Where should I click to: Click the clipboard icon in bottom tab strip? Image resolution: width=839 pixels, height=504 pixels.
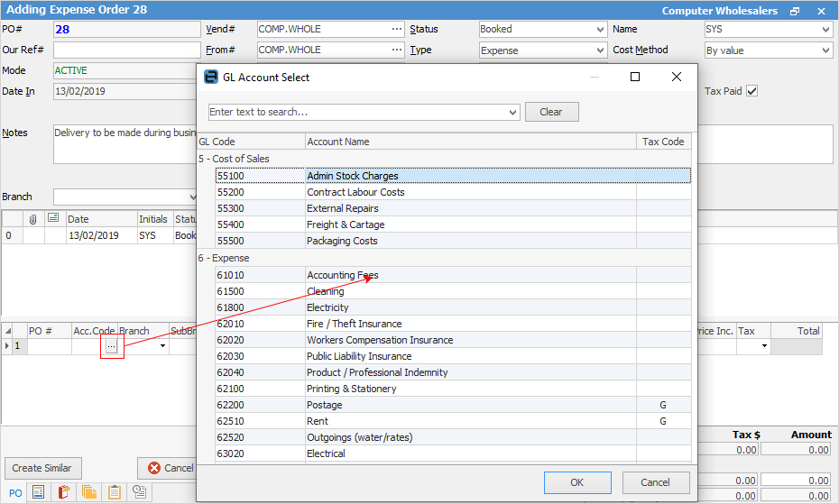tap(115, 492)
